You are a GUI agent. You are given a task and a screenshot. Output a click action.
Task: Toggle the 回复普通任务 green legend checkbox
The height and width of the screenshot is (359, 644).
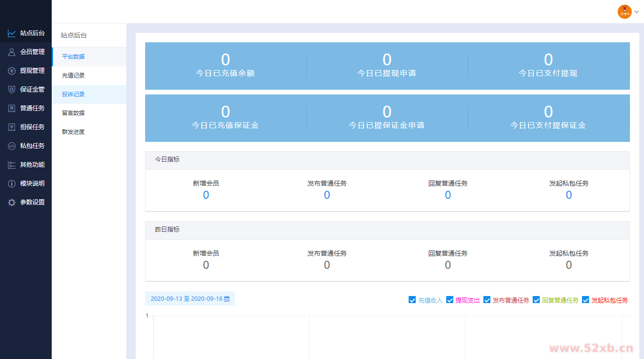click(x=536, y=300)
